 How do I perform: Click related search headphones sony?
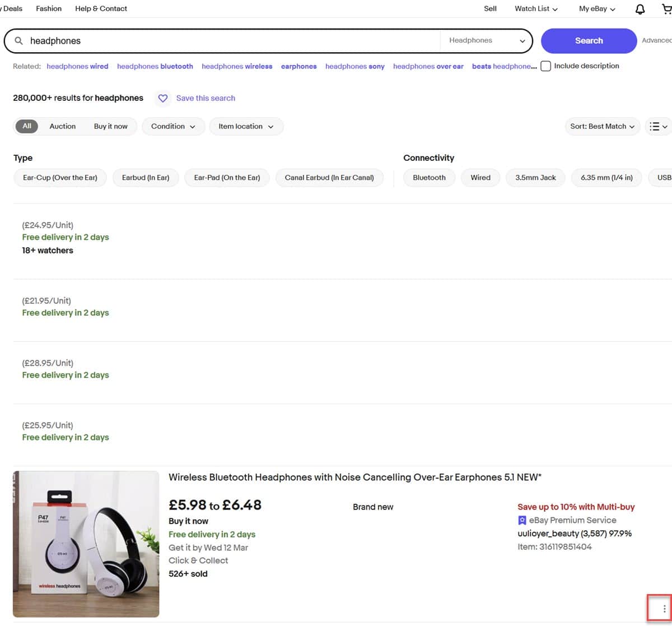click(355, 66)
